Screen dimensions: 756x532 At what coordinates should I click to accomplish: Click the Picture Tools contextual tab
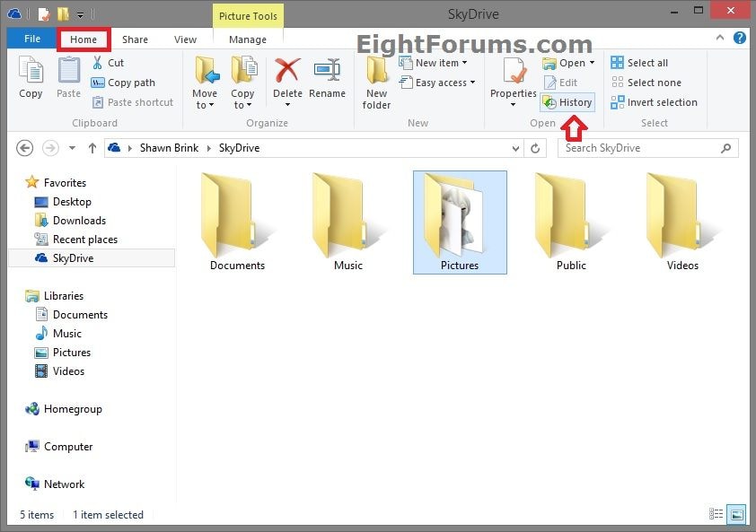[x=249, y=16]
